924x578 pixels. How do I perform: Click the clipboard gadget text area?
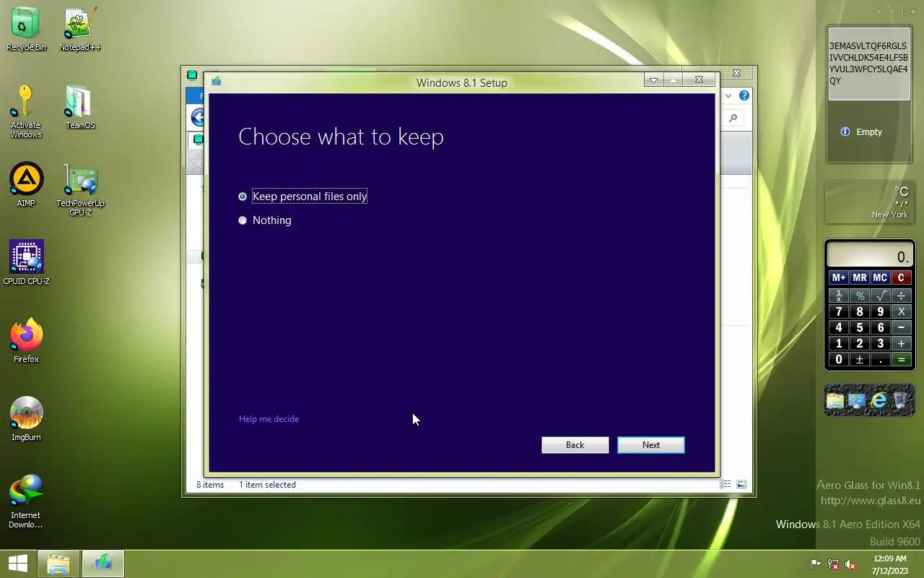869,64
